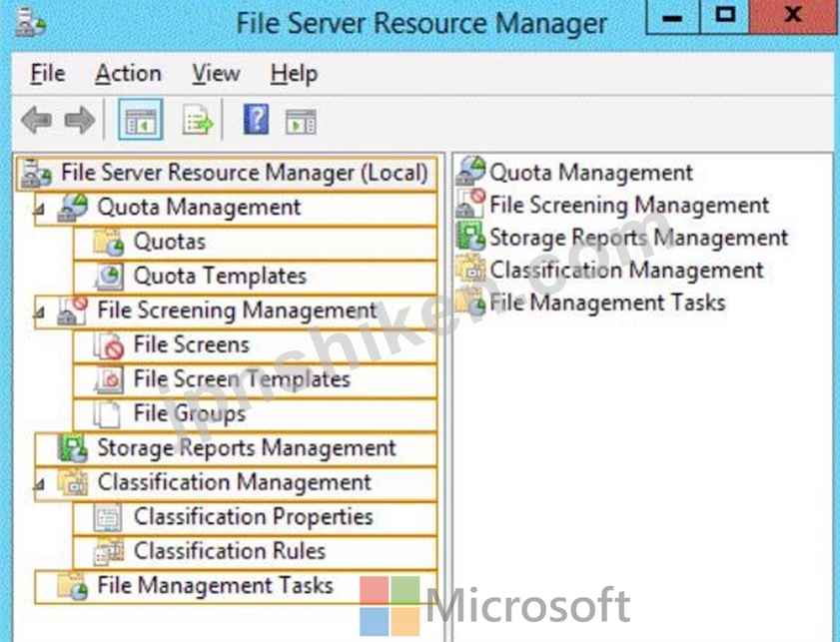Click the File Management Tasks icon in the tree
Viewport: 840px width, 642px height.
(x=73, y=586)
